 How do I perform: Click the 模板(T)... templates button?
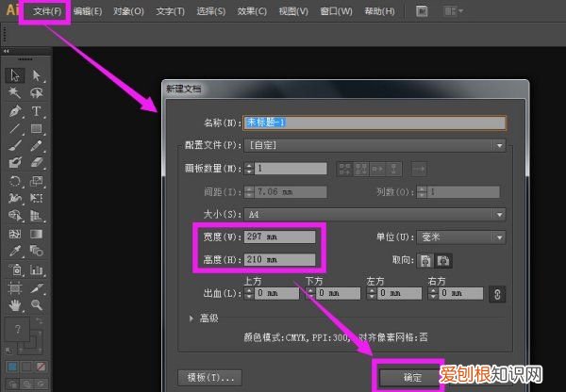[x=212, y=377]
